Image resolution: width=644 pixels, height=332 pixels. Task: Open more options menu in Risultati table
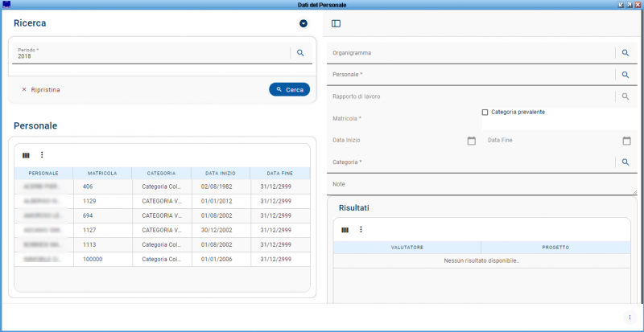tap(361, 230)
